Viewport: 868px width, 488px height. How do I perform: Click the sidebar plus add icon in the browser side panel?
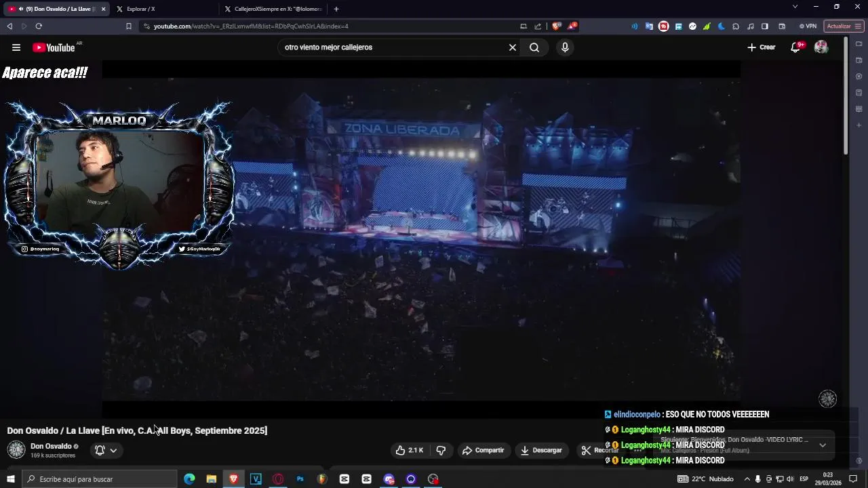[x=859, y=125]
